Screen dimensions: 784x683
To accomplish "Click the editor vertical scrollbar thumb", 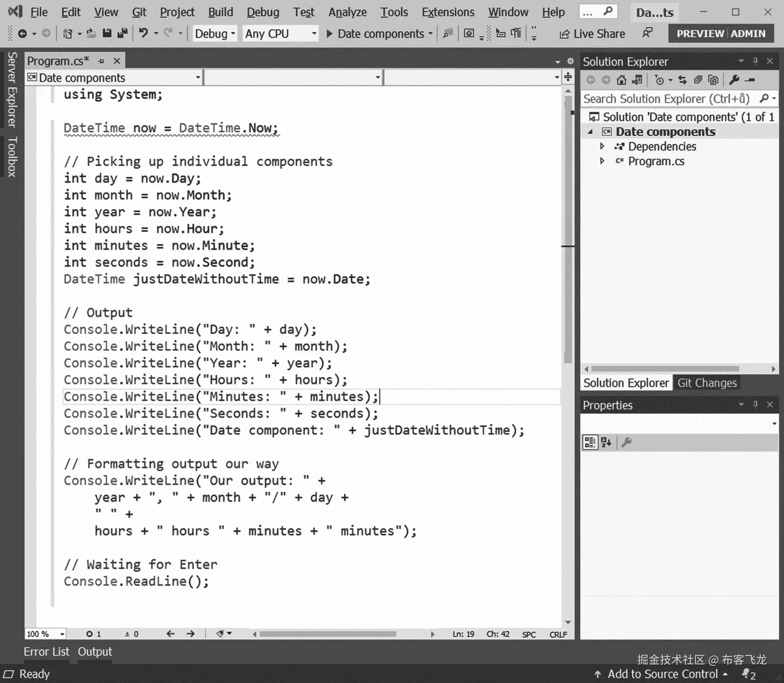I will (568, 229).
